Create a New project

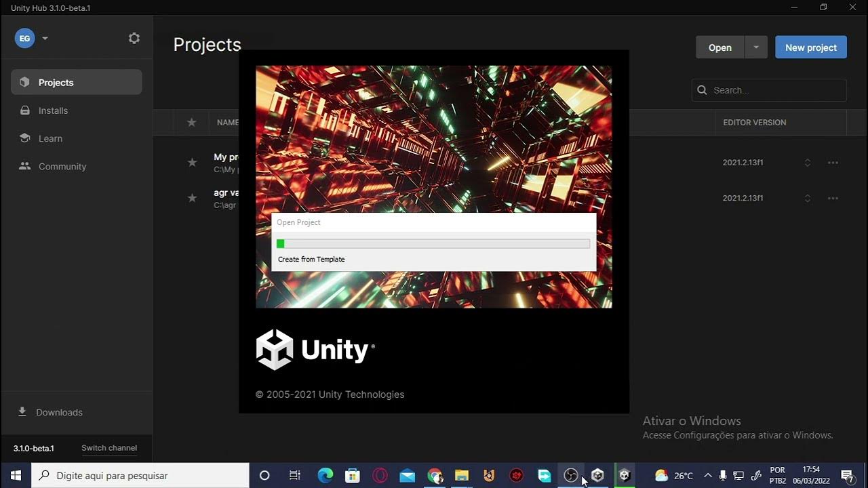coord(811,47)
